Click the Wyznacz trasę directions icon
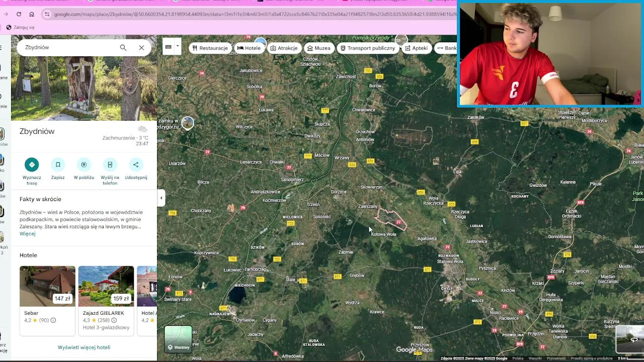 32,164
